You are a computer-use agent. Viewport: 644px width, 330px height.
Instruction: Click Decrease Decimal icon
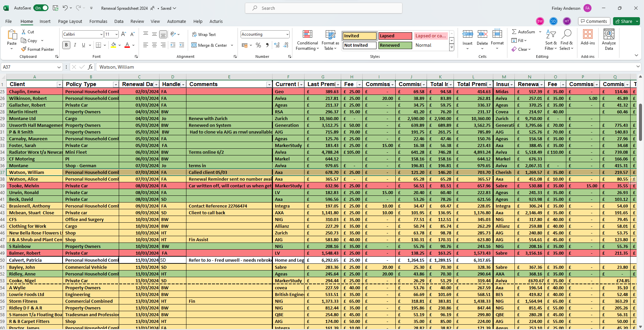[286, 45]
